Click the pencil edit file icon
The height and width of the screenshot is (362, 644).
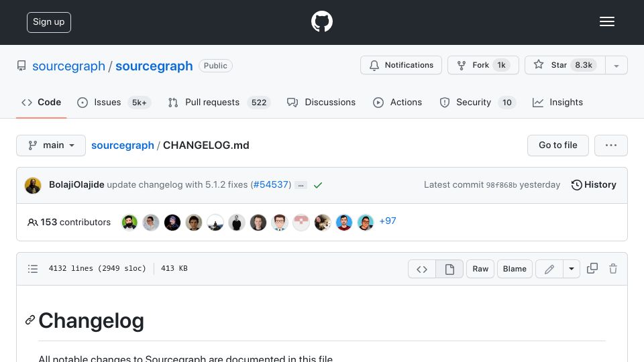tap(549, 269)
